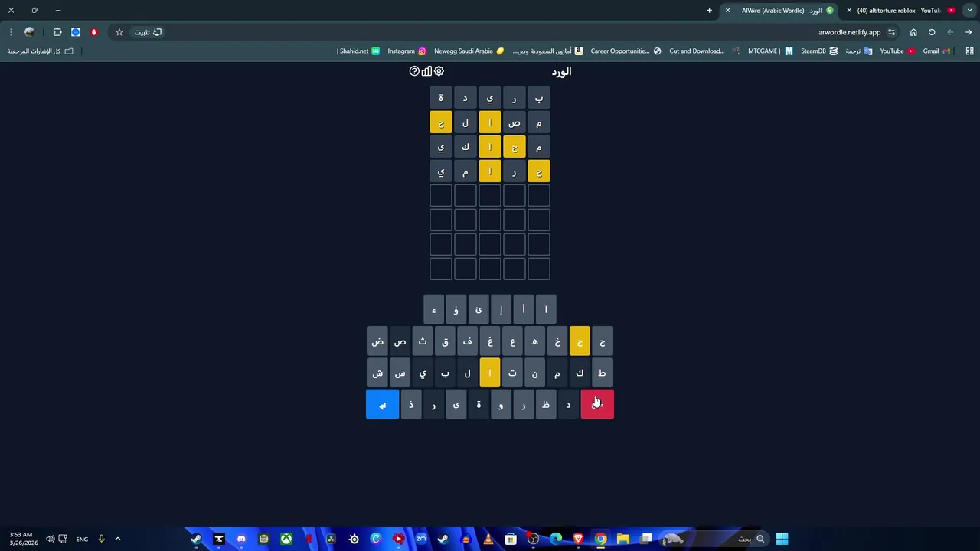980x551 pixels.
Task: Click the volume icon in system tray
Action: tap(50, 539)
